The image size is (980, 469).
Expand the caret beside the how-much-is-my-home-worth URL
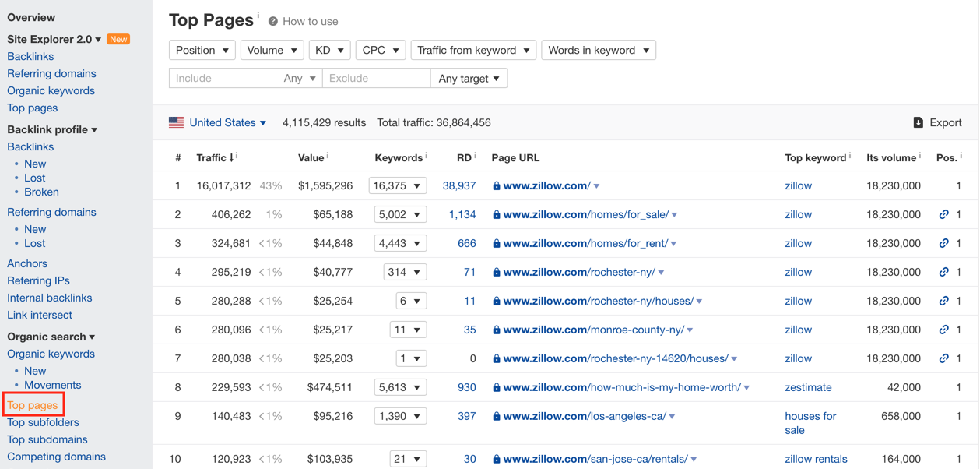click(746, 388)
